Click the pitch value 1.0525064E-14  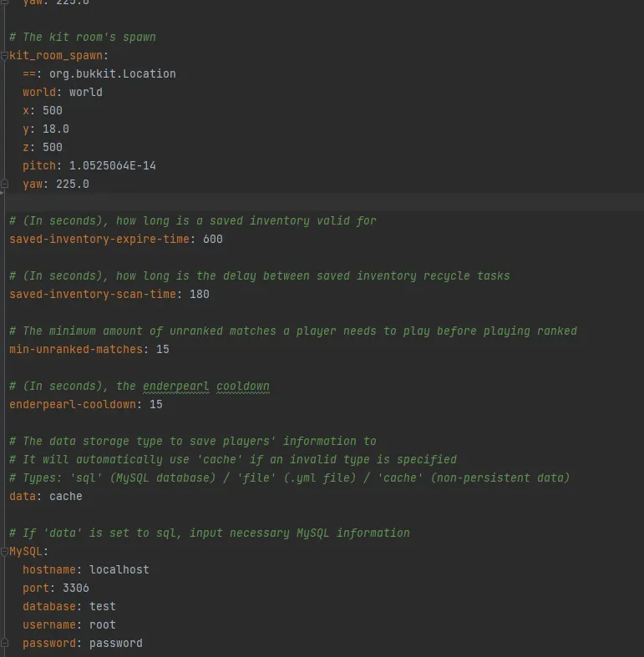point(112,166)
